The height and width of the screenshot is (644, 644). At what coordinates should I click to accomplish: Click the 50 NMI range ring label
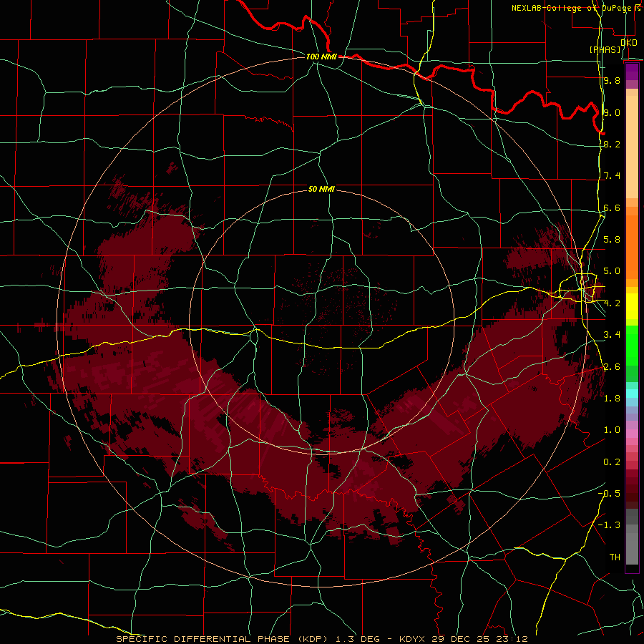pyautogui.click(x=321, y=189)
